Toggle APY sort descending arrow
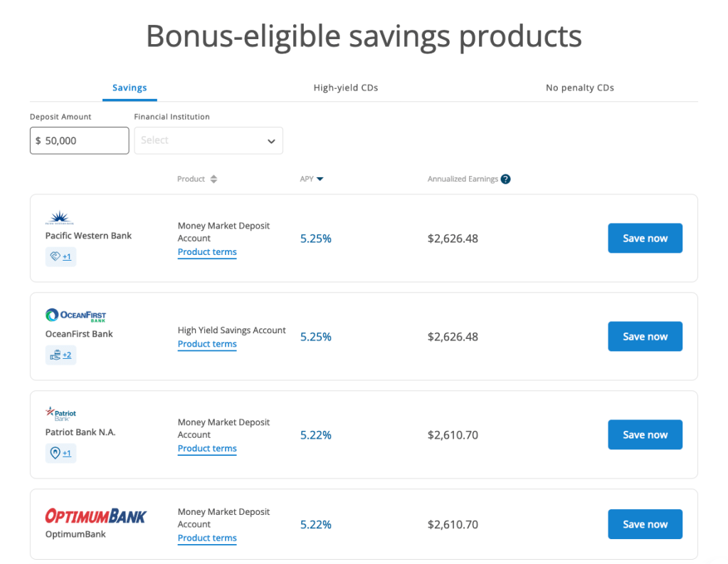The height and width of the screenshot is (564, 728). tap(320, 179)
